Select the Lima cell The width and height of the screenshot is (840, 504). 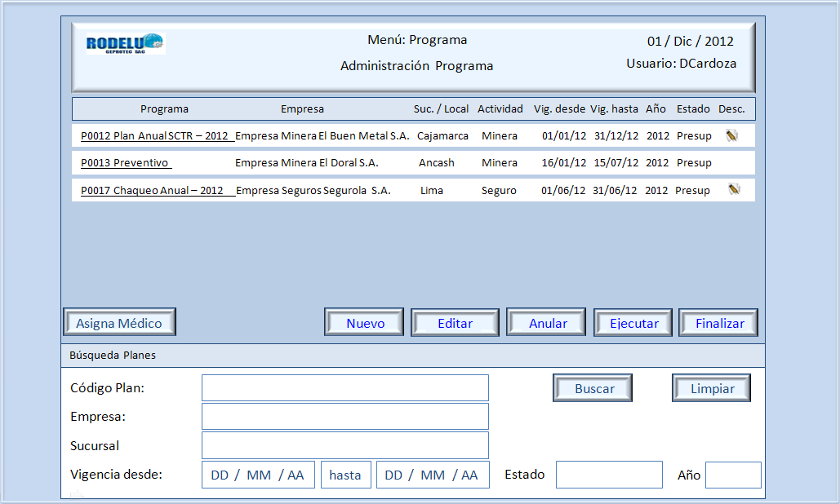[432, 191]
